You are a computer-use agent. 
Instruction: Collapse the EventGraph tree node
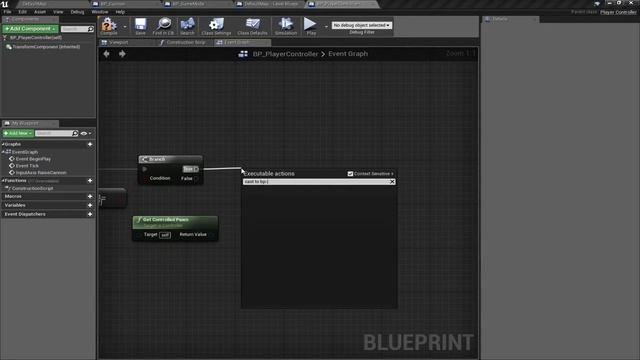coord(3,152)
